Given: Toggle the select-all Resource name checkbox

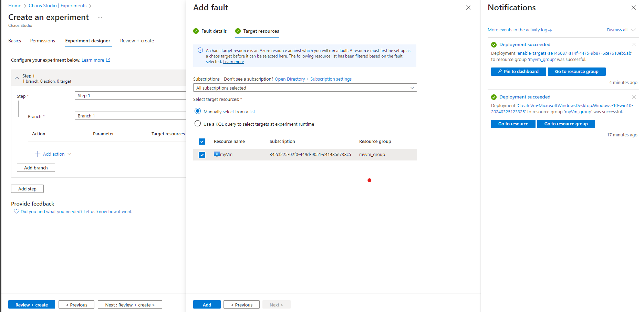Looking at the screenshot, I should 202,142.
